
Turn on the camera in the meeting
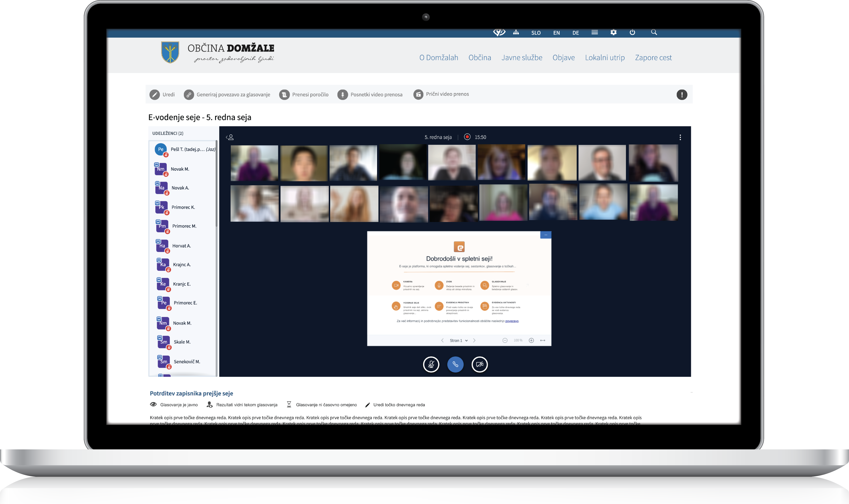480,364
